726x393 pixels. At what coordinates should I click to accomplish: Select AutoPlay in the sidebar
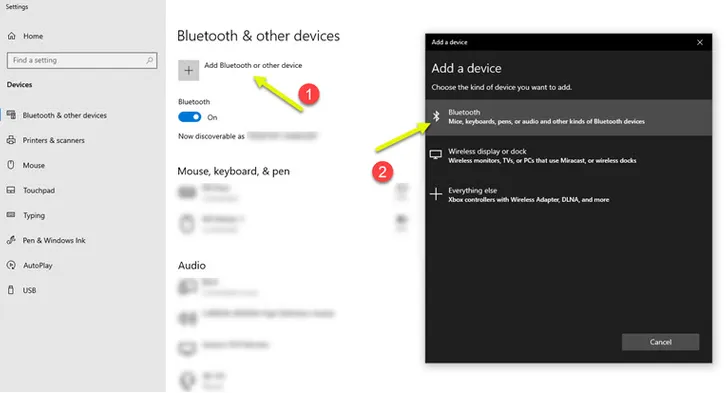pos(38,265)
